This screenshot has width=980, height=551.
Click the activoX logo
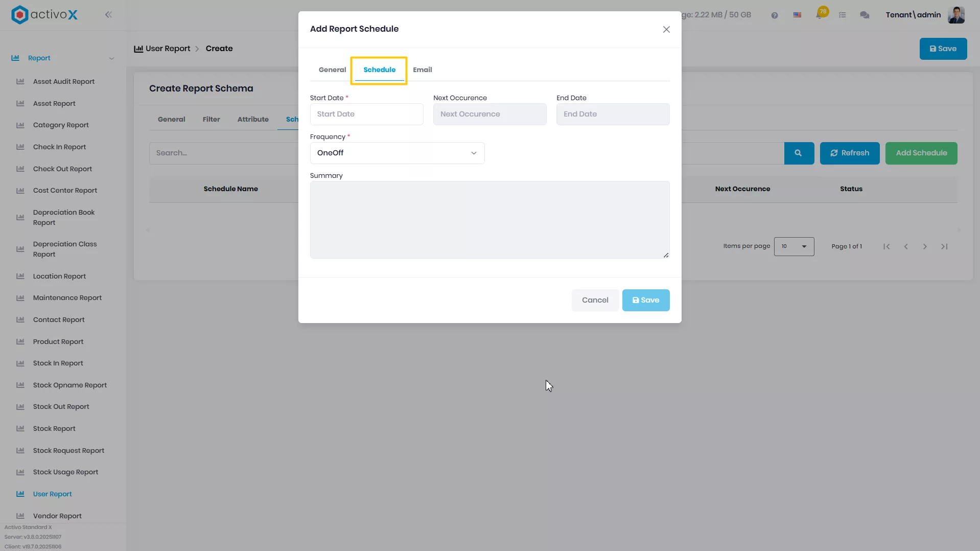[44, 15]
